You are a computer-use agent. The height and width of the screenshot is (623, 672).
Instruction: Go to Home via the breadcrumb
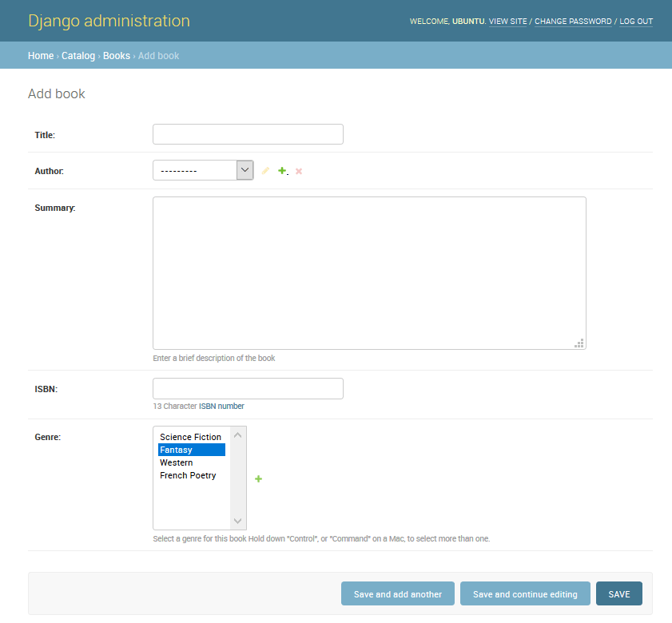[41, 56]
